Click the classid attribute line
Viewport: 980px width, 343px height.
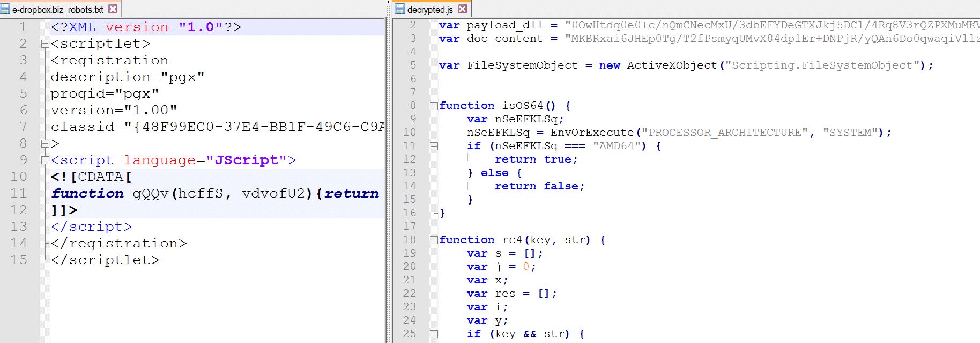(217, 127)
